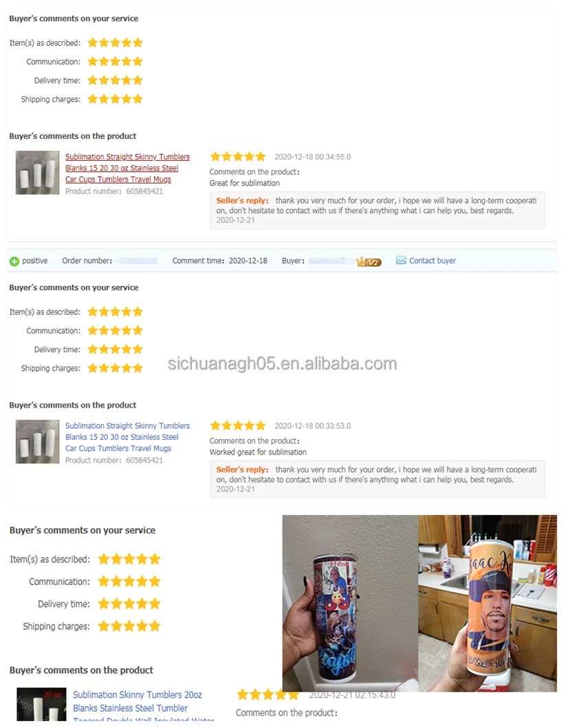Open buyer photo of collage tumbler

350,603
